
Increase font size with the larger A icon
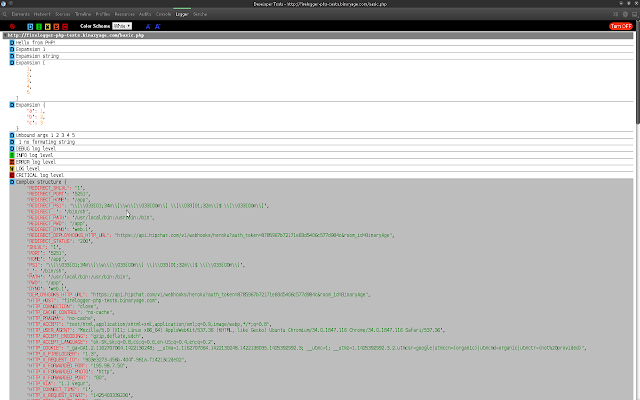pyautogui.click(x=158, y=27)
